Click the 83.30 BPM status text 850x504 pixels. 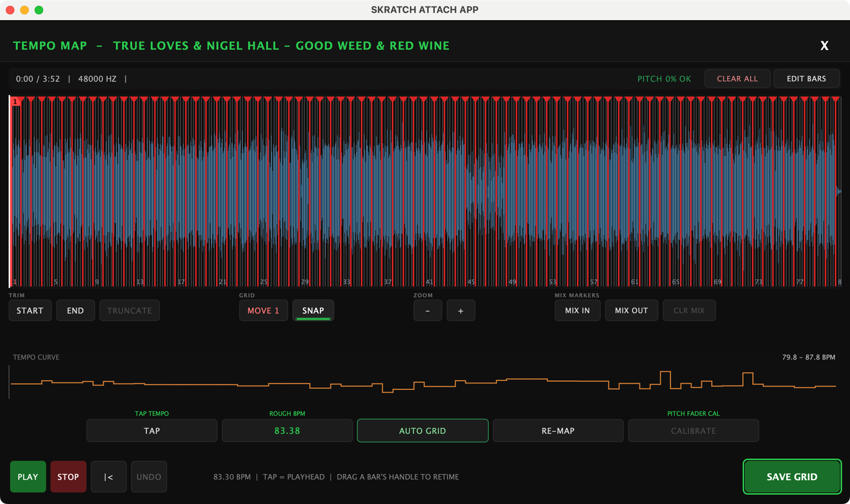pos(232,477)
